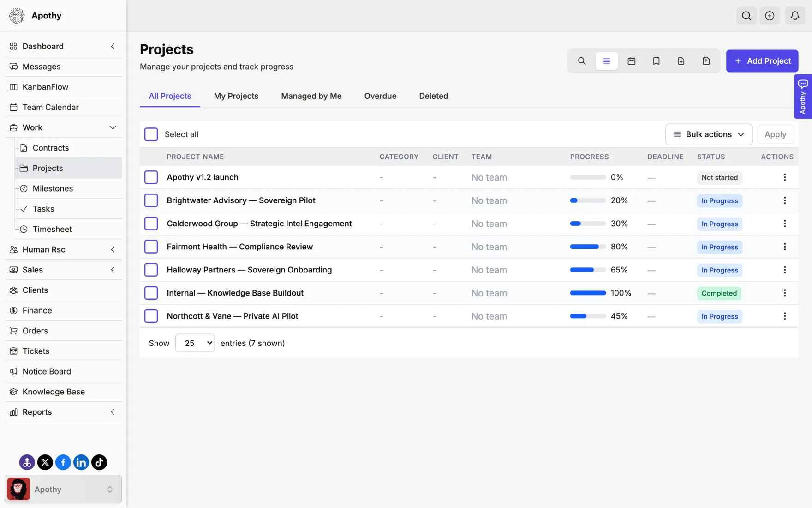Viewport: 812px width, 508px height.
Task: Expand the Dashboard menu chevron
Action: click(113, 46)
